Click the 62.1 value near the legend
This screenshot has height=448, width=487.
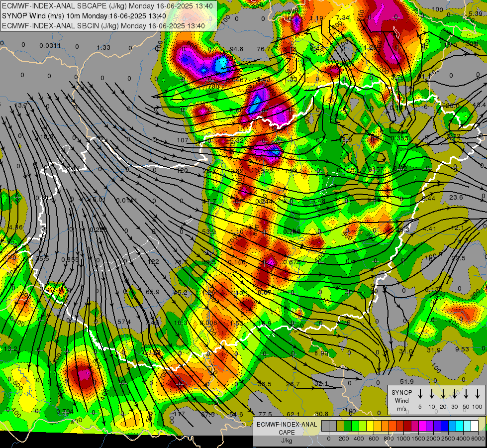293,414
